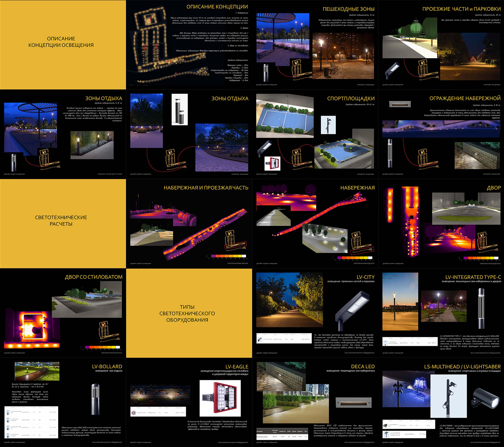Select the blue sports court render on the СПОРТПЛОЩАДКИ slide
Screen dimensions: 504x447
pyautogui.click(x=285, y=116)
